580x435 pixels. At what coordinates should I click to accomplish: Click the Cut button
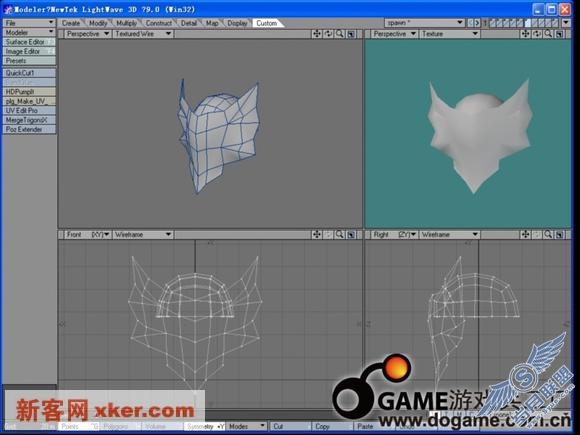(290, 426)
